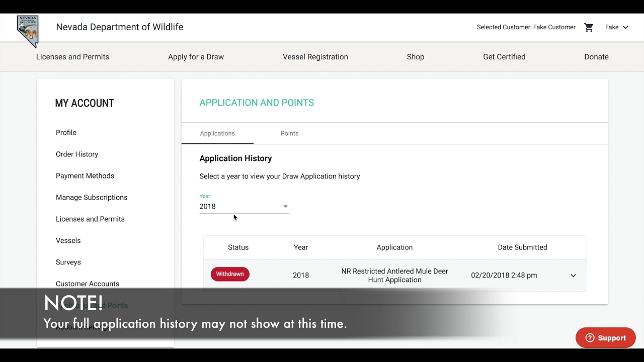Open the Year dropdown showing 2018
The width and height of the screenshot is (644, 362).
pyautogui.click(x=244, y=206)
